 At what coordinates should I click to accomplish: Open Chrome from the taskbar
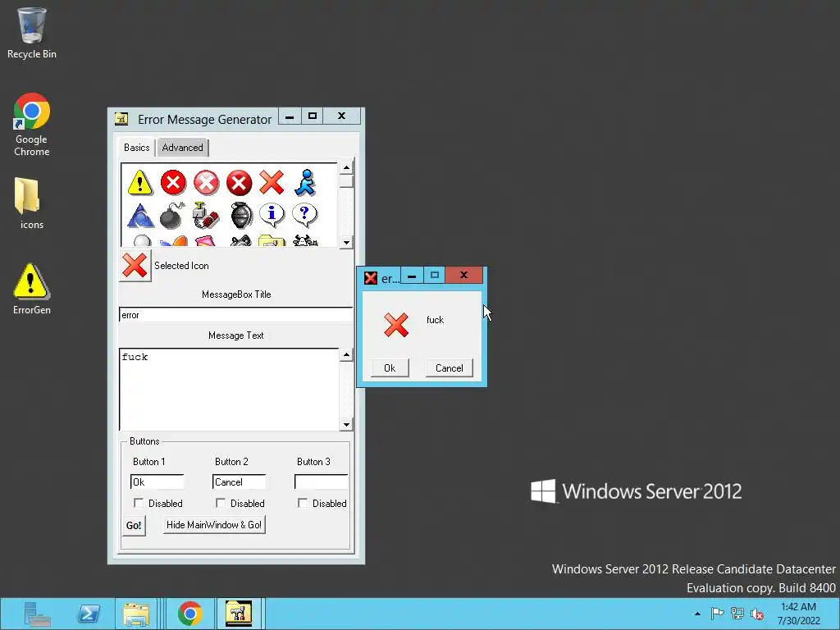coord(189,614)
